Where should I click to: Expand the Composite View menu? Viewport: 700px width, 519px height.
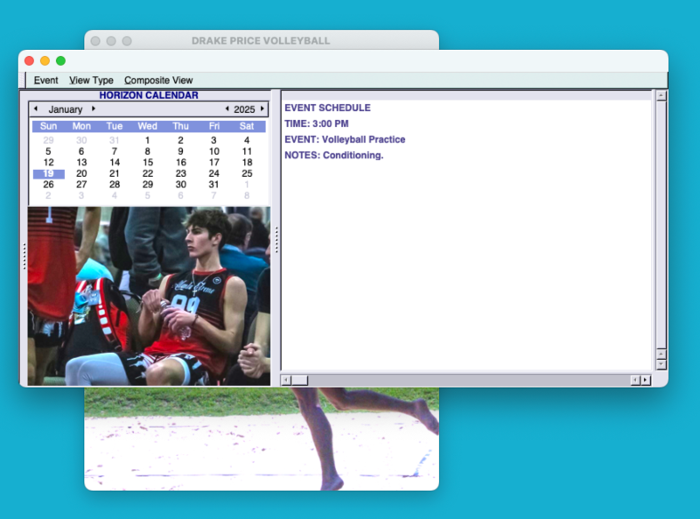[x=158, y=80]
